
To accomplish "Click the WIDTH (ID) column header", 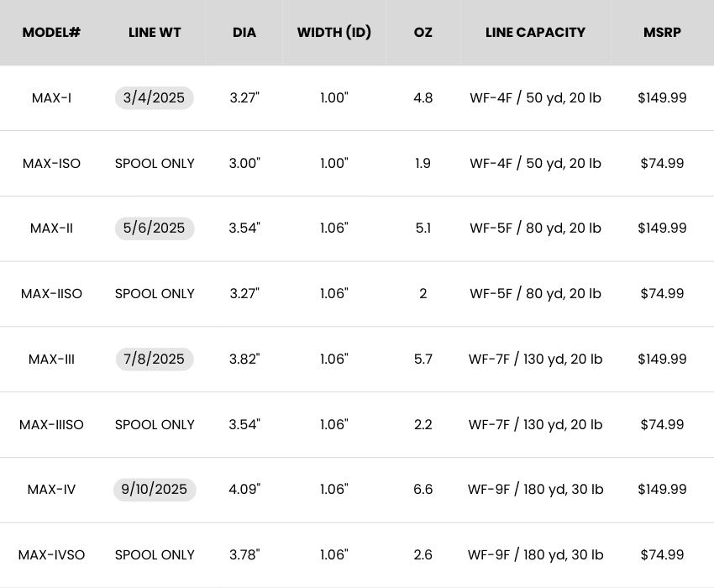I will 334,33.
